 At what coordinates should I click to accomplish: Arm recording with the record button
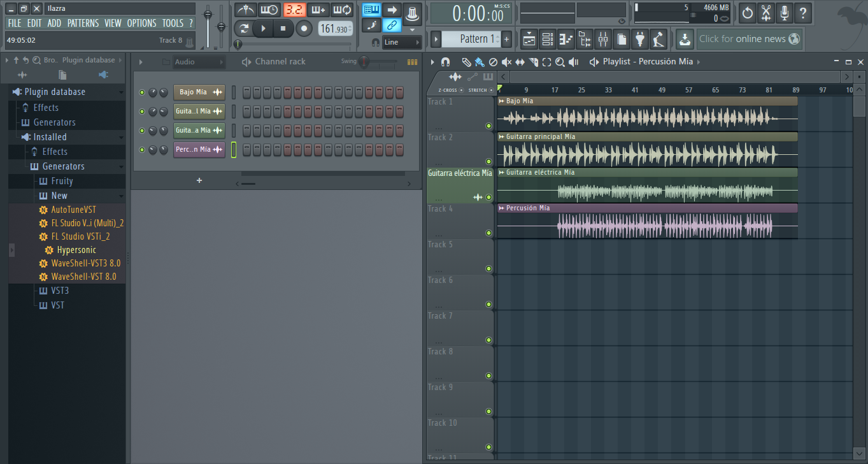click(x=304, y=28)
